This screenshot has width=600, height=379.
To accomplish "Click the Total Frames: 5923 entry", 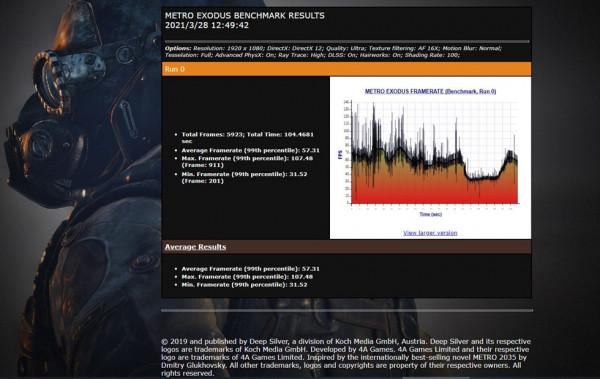I will tap(248, 137).
